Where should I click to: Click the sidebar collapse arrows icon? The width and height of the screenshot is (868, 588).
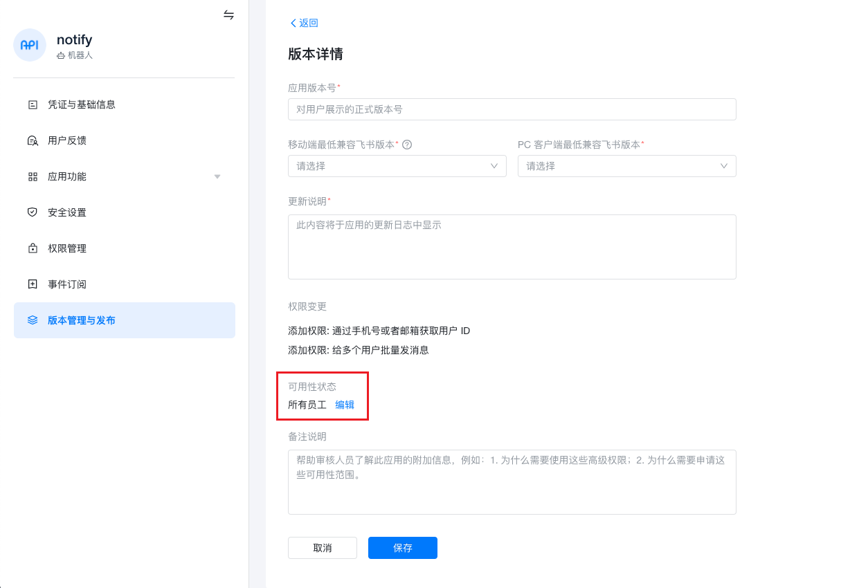pos(228,15)
